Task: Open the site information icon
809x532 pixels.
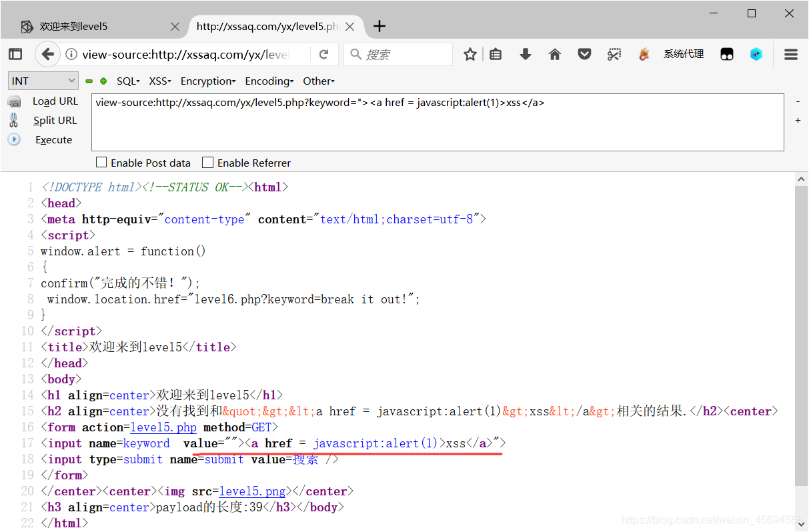Action: click(71, 55)
